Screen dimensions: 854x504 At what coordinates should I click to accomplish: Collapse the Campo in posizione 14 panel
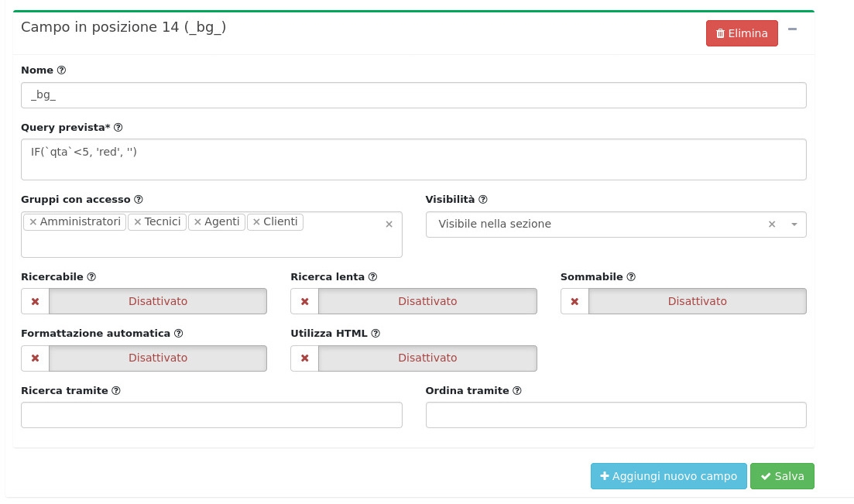pos(792,29)
